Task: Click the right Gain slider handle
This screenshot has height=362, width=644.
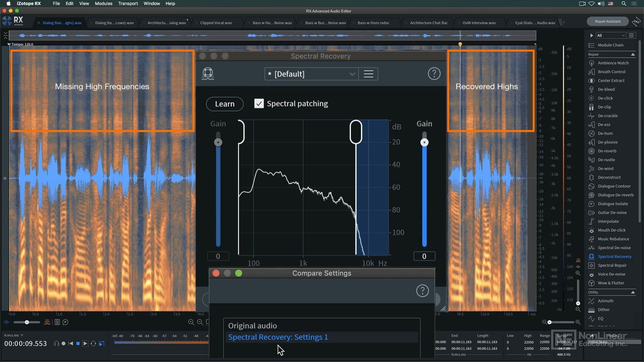Action: point(424,142)
